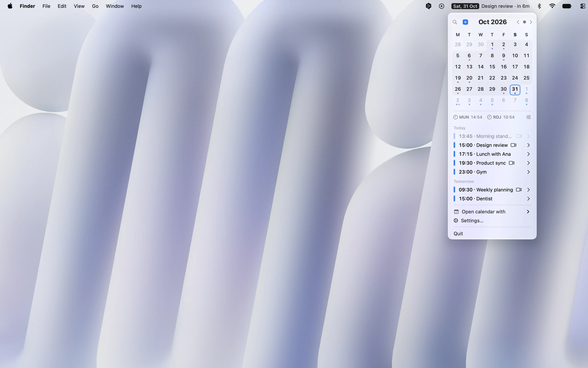
Task: Click Morning stand-up video camera icon
Action: click(x=519, y=136)
